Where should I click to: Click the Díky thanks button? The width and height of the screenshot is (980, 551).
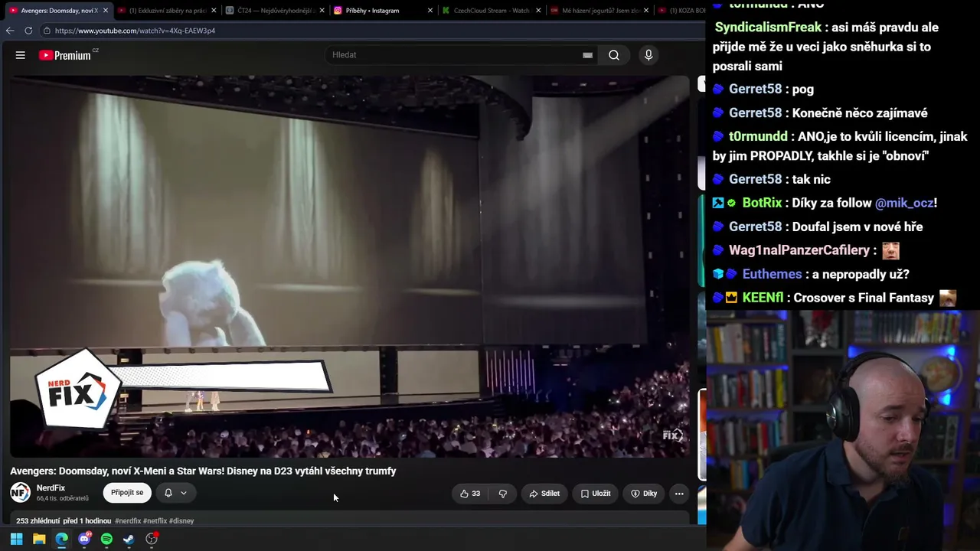pos(644,494)
